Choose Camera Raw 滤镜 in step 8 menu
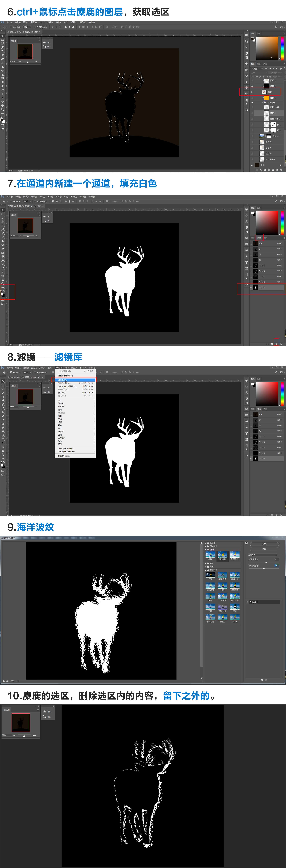Viewport: 286px width, 868px height. click(x=75, y=386)
